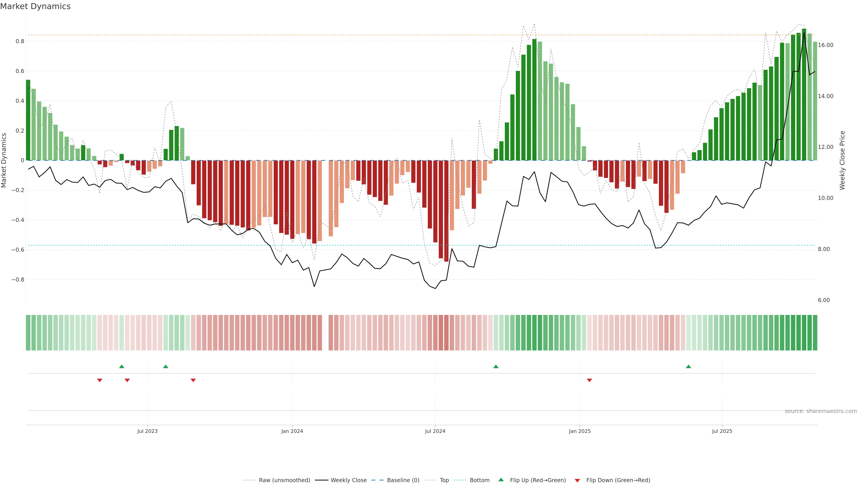This screenshot has width=868, height=488.
Task: Click the leftmost red flip-down triangle marker
Action: (99, 380)
